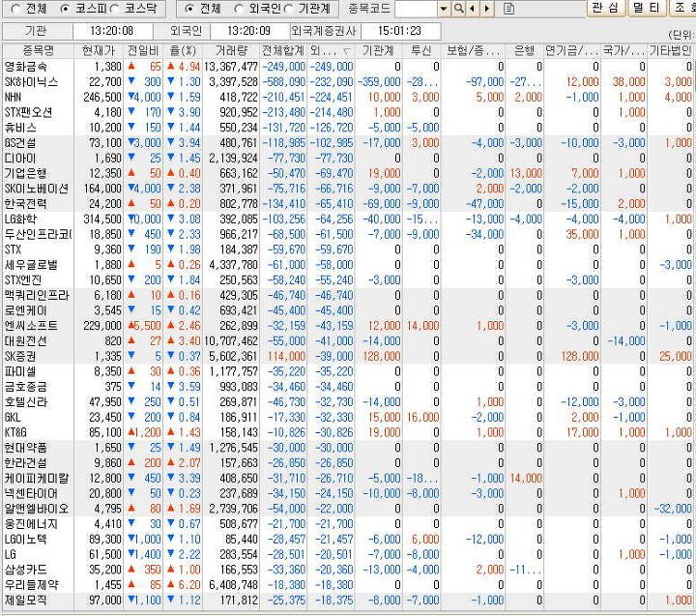Viewport: 696px width, 616px height.
Task: Select the SK증권 stock row
Action: coord(348,356)
